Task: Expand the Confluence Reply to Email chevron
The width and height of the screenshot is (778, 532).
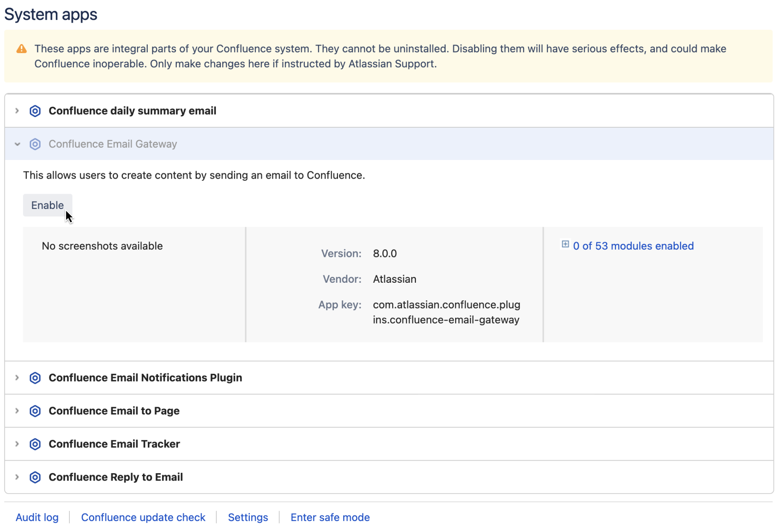Action: (x=17, y=477)
